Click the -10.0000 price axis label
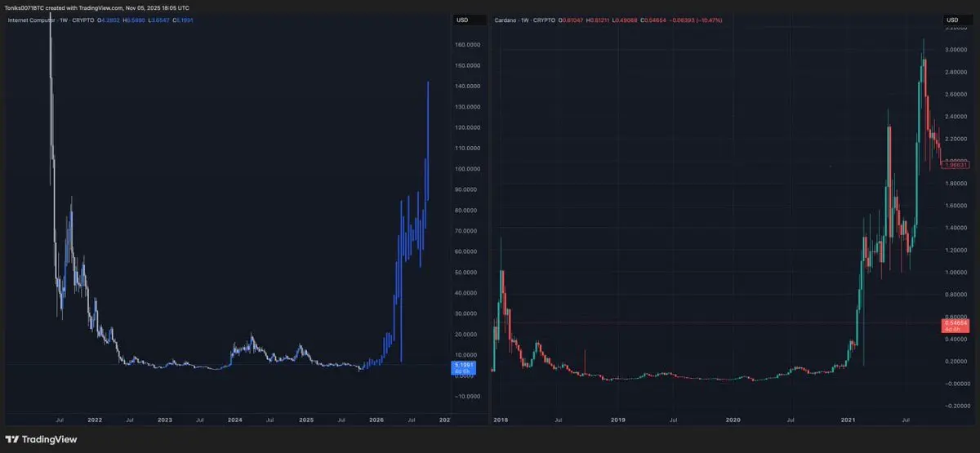Screen dimensions: 980x453 [x=467, y=397]
